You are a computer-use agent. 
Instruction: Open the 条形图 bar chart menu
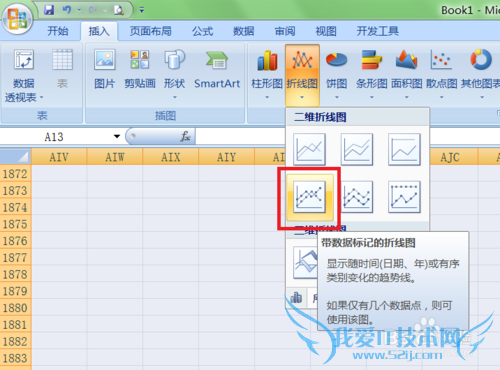pos(372,73)
